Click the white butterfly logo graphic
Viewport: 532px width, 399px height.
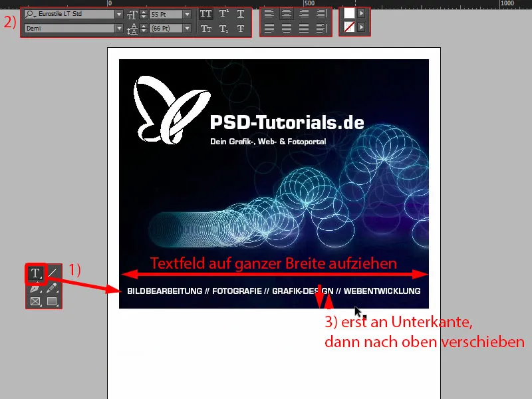click(x=172, y=109)
